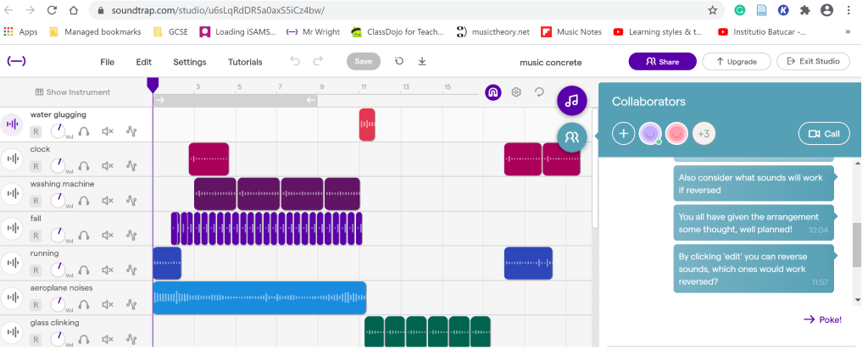Open the timeline settings gear icon
The image size is (868, 361).
pos(515,92)
